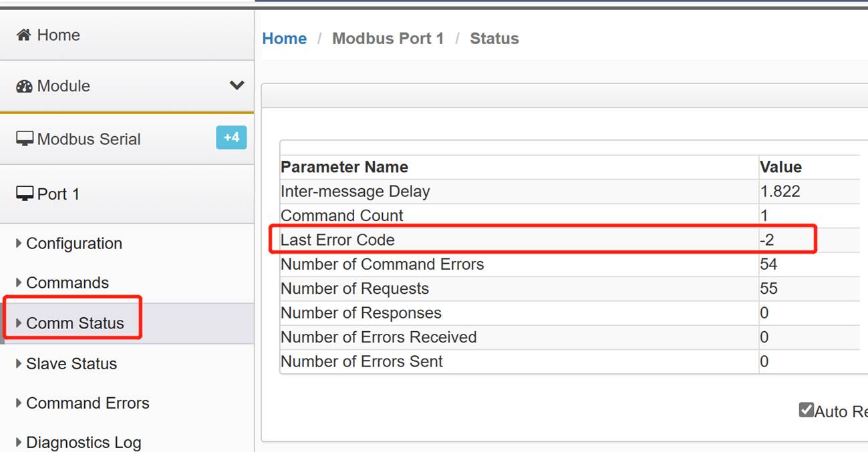The height and width of the screenshot is (452, 868).
Task: Select the Number of Command Errors row
Action: click(570, 264)
